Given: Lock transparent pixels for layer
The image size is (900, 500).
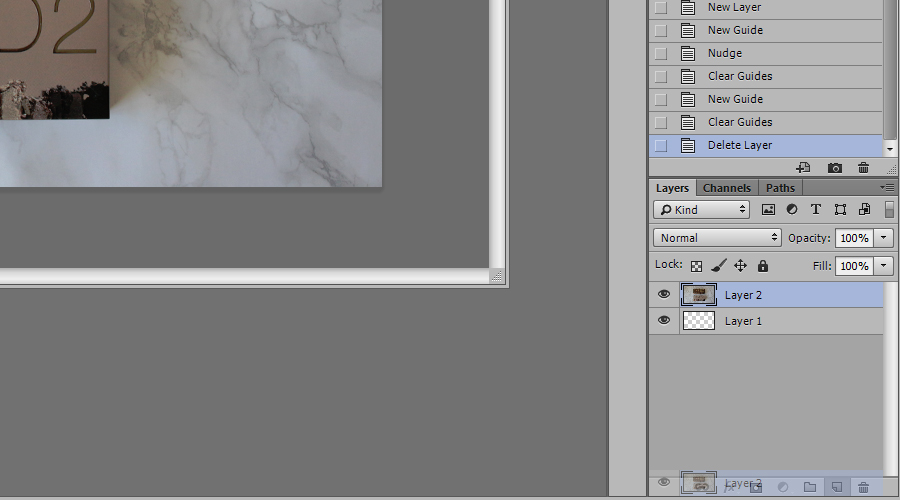Looking at the screenshot, I should pyautogui.click(x=697, y=266).
